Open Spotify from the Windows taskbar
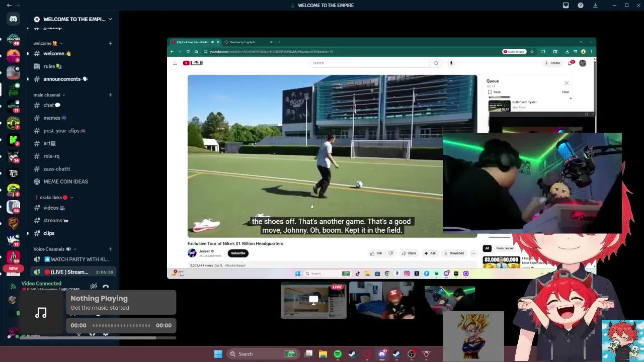Screen dimensions: 644x362 [x=338, y=354]
